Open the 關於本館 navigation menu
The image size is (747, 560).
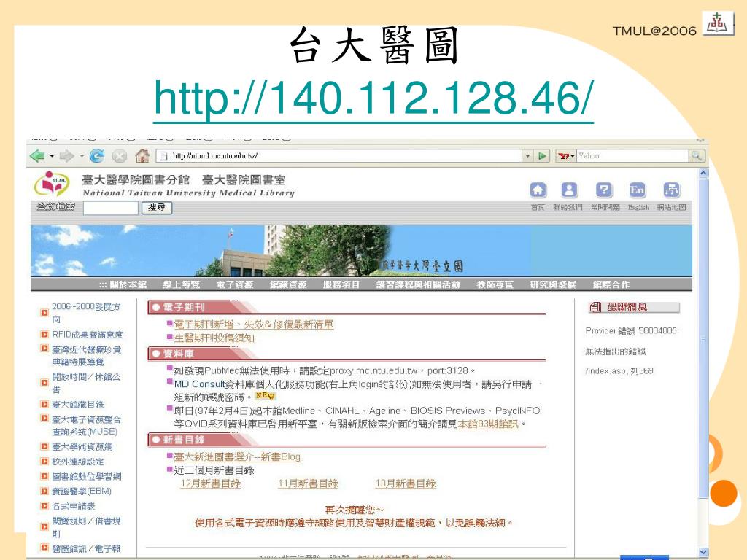coord(128,285)
